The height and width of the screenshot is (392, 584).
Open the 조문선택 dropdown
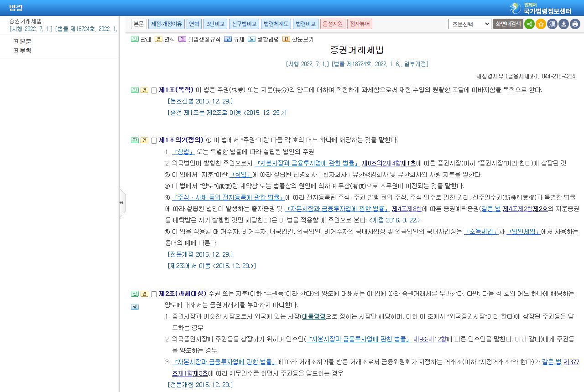469,24
